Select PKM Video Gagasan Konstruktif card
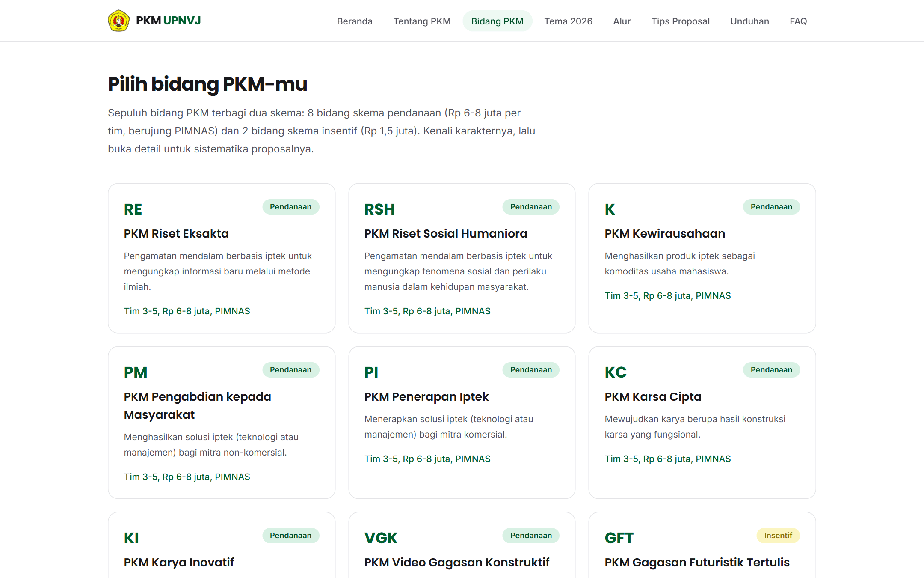This screenshot has width=924, height=578. pyautogui.click(x=462, y=545)
